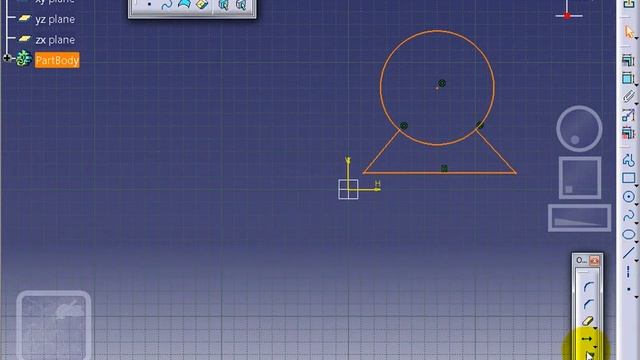This screenshot has height=360, width=640.
Task: Open the Trim tool dropdown arrow
Action: 596,328
